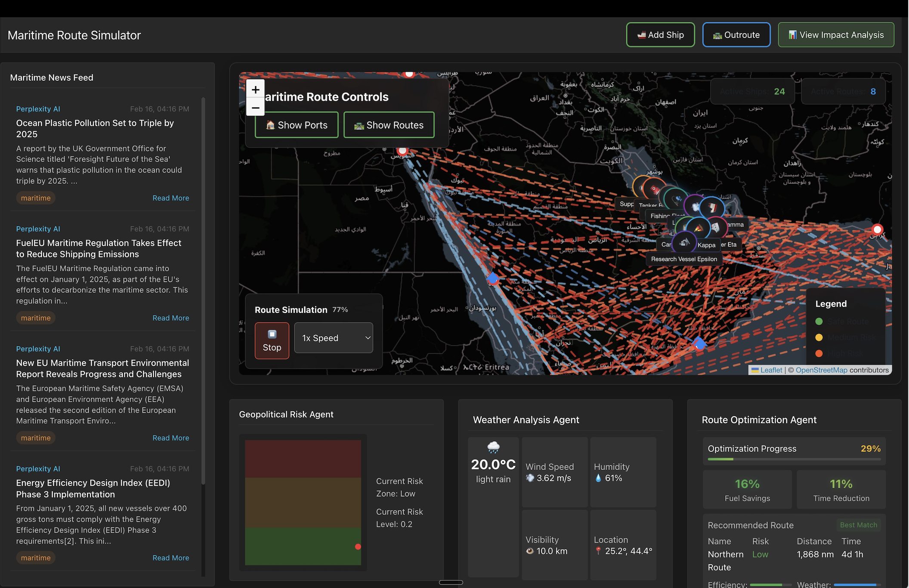Open Read More for FuelEU Maritime Regulation

tap(170, 318)
